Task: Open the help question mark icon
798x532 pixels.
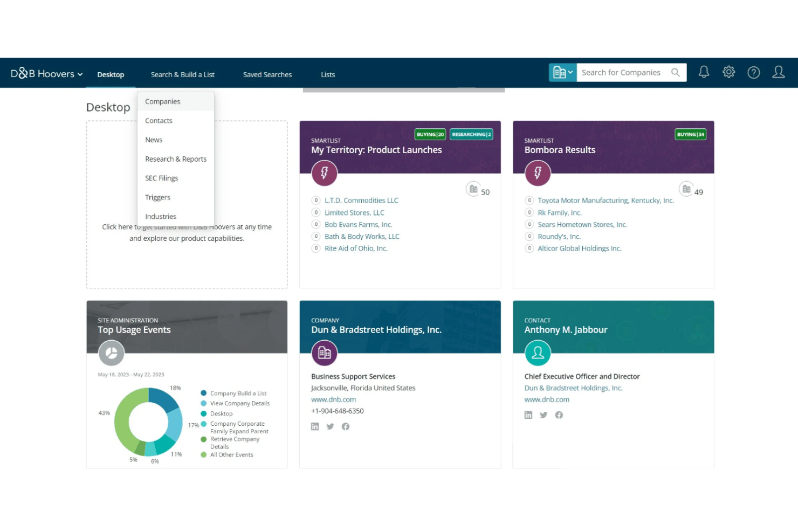Action: point(754,72)
